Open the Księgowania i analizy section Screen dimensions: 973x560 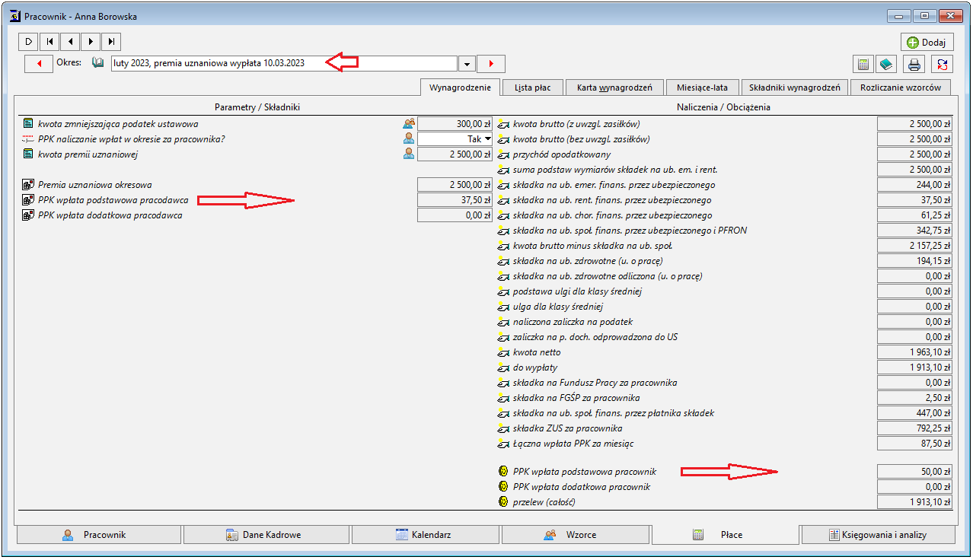[x=878, y=535]
